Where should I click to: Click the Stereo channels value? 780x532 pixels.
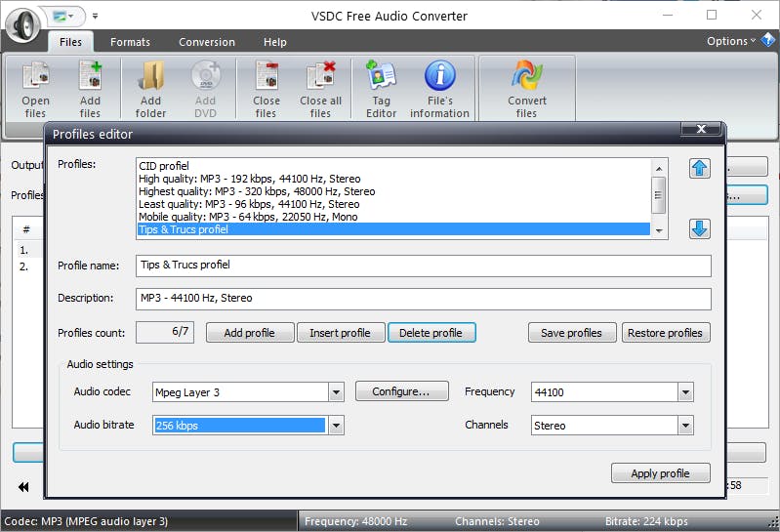[x=604, y=426]
